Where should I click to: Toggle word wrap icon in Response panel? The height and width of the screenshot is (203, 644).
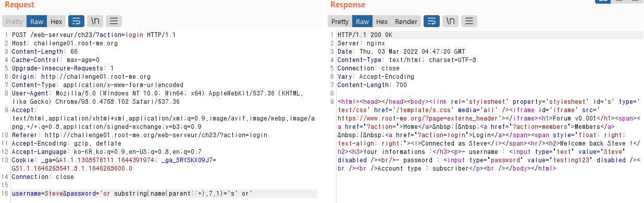(x=431, y=21)
